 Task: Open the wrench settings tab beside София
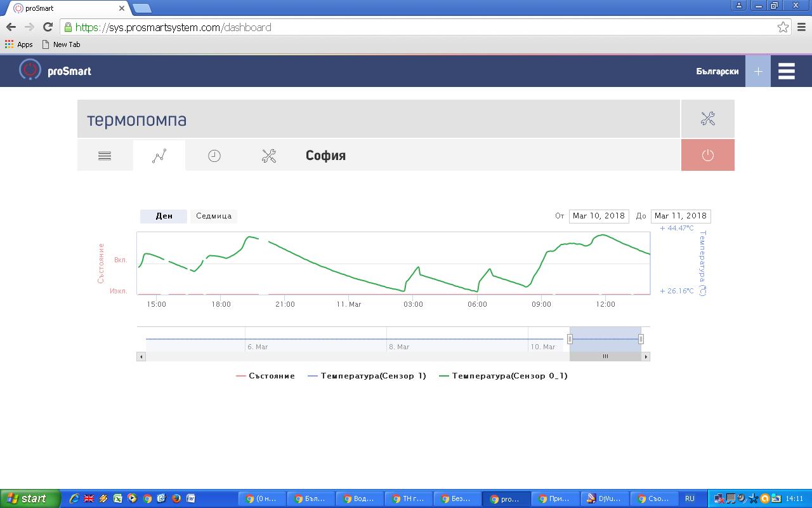point(269,156)
